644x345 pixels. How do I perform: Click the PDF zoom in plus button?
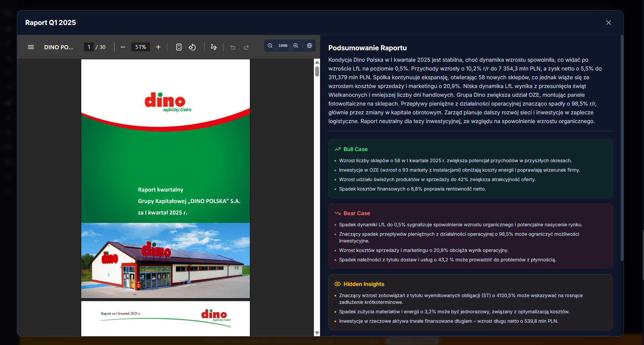pos(158,47)
